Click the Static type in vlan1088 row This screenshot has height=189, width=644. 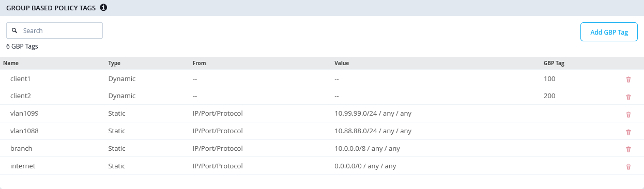point(117,131)
